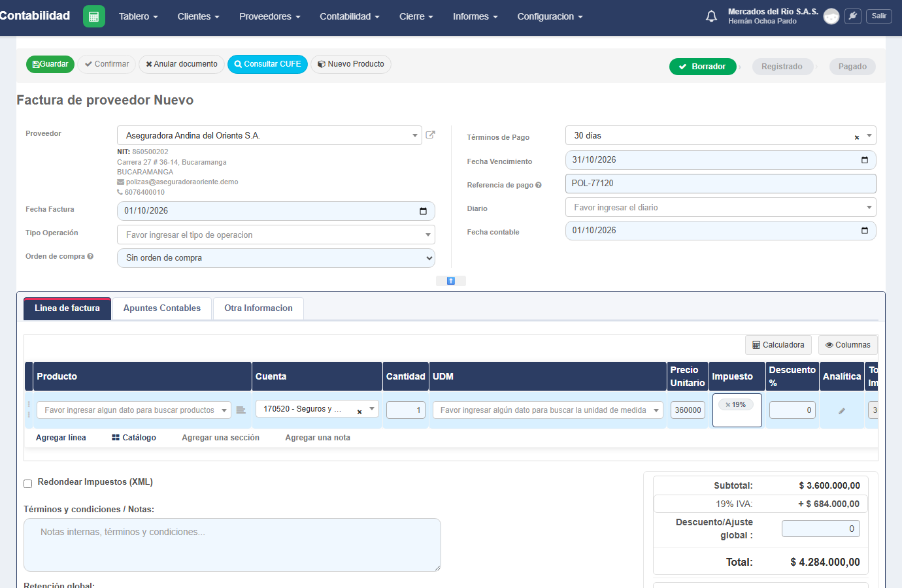Toggle Redondear Impuestos (XML) checkbox
This screenshot has width=902, height=588.
[28, 484]
